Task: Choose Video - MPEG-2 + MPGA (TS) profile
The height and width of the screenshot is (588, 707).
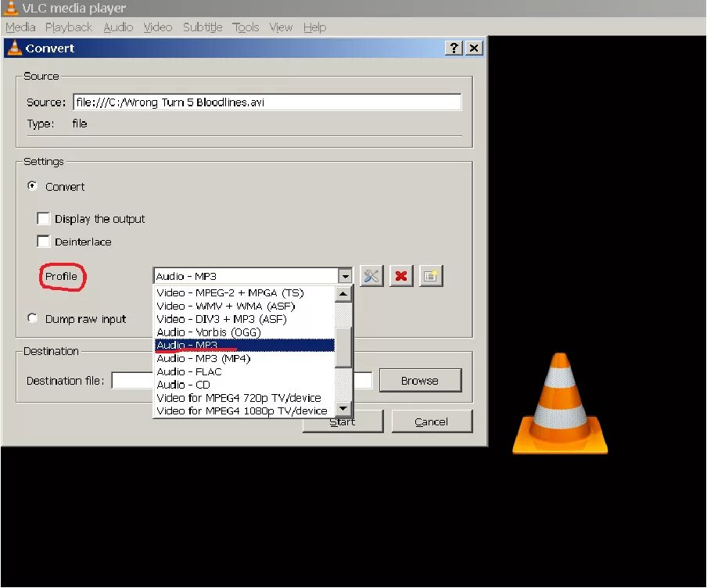Action: coord(245,293)
